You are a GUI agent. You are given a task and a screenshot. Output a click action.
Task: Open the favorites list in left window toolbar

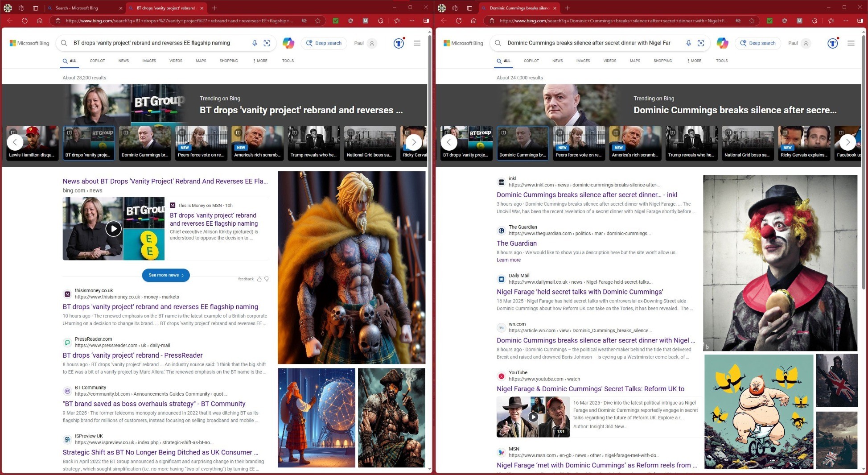click(397, 21)
